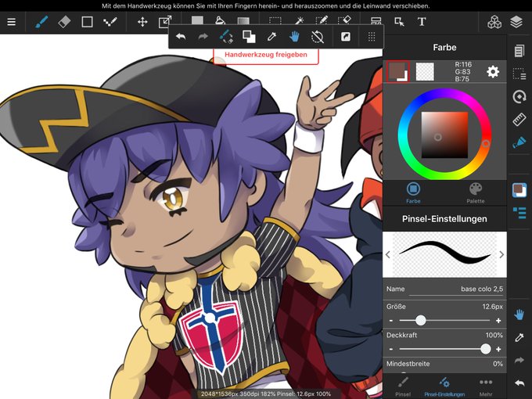
Task: Open the materials cubes panel
Action: pyautogui.click(x=494, y=22)
